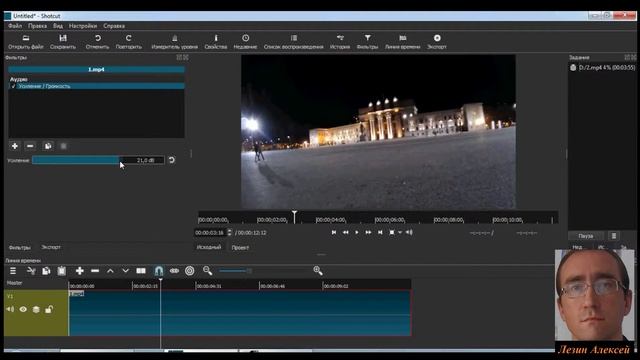640x360 pixels.
Task: Open the player volume control
Action: tap(409, 232)
